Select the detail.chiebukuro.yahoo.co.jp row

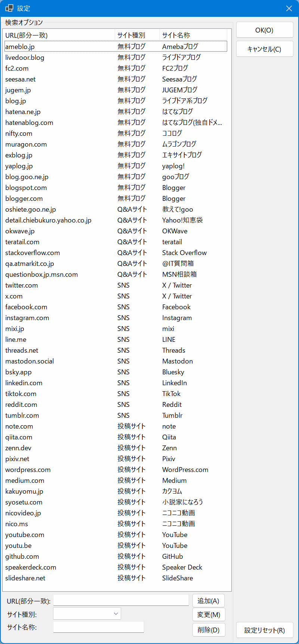pyautogui.click(x=115, y=220)
